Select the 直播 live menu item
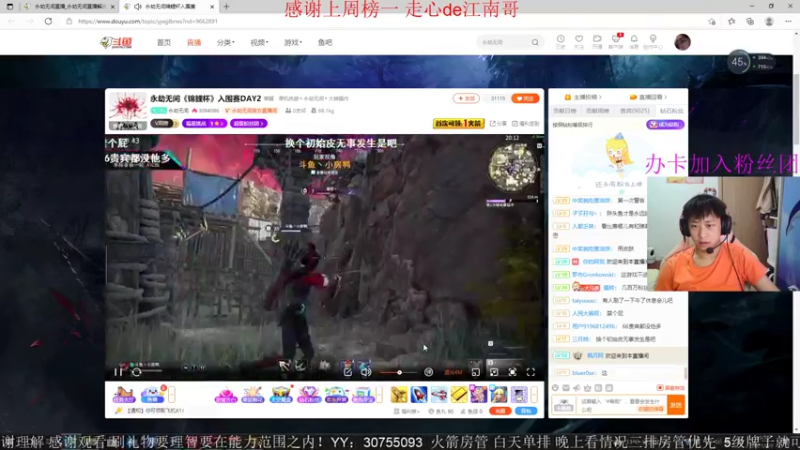This screenshot has width=800, height=450. pyautogui.click(x=194, y=42)
